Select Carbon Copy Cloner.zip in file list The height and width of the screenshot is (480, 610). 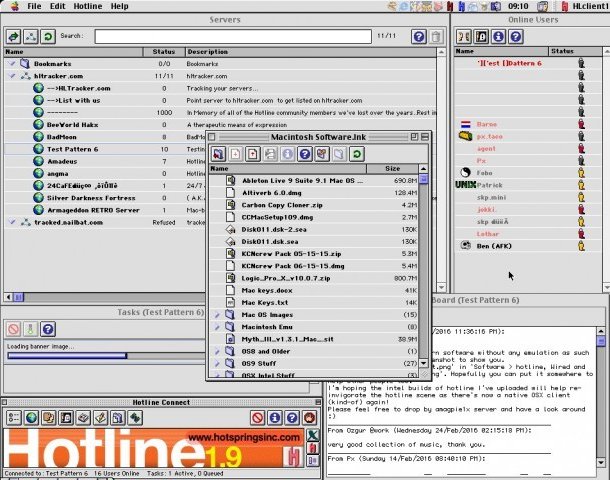click(314, 205)
